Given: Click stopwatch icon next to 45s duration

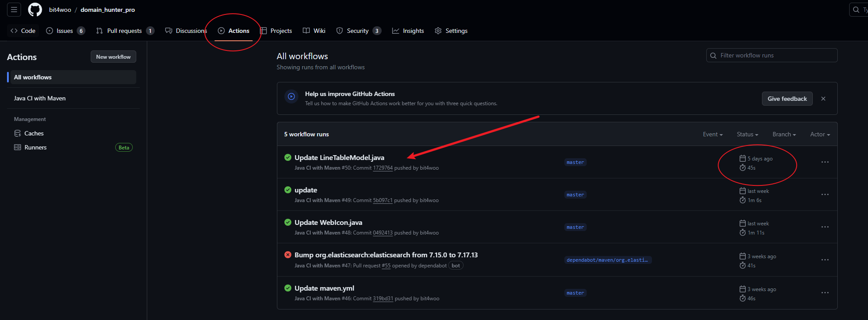Looking at the screenshot, I should pyautogui.click(x=743, y=167).
